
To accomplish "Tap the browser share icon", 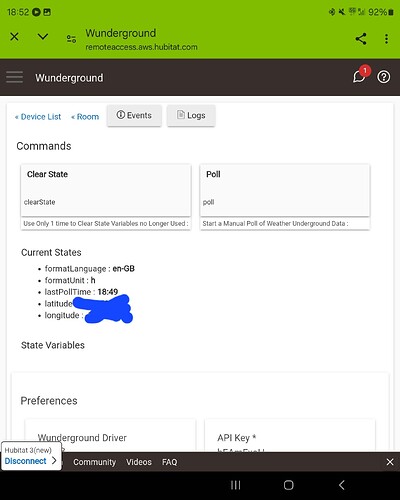I will click(x=361, y=39).
